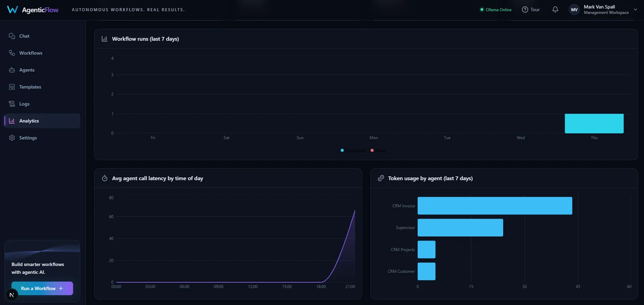Click the CRM Customer token usage bar
This screenshot has width=644, height=305.
point(427,271)
